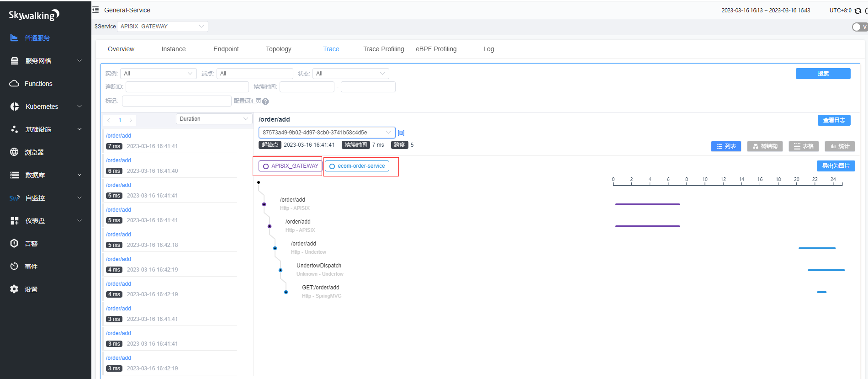The width and height of the screenshot is (868, 379).
Task: Click the 查看日志 view logs button
Action: 834,120
